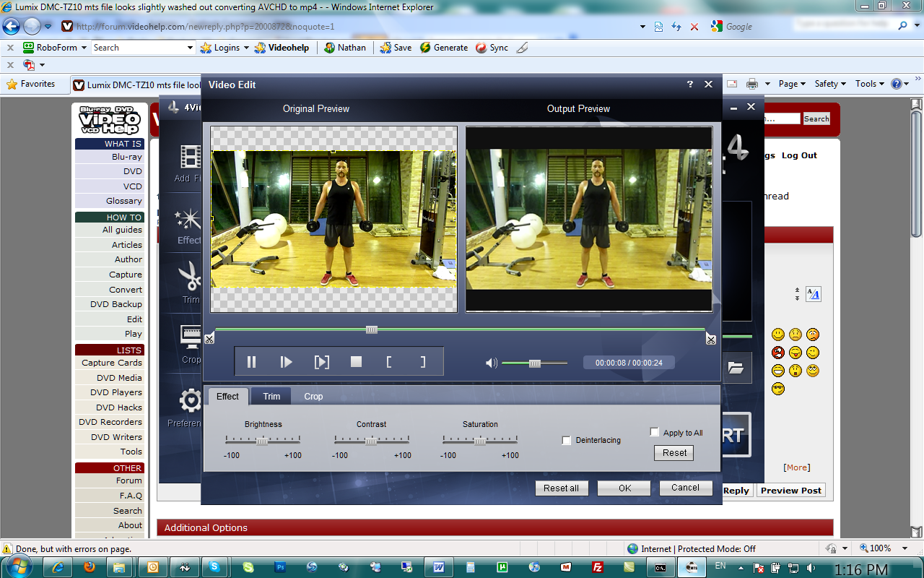Open the Safety menu dropdown
This screenshot has width=924, height=578.
(x=830, y=84)
